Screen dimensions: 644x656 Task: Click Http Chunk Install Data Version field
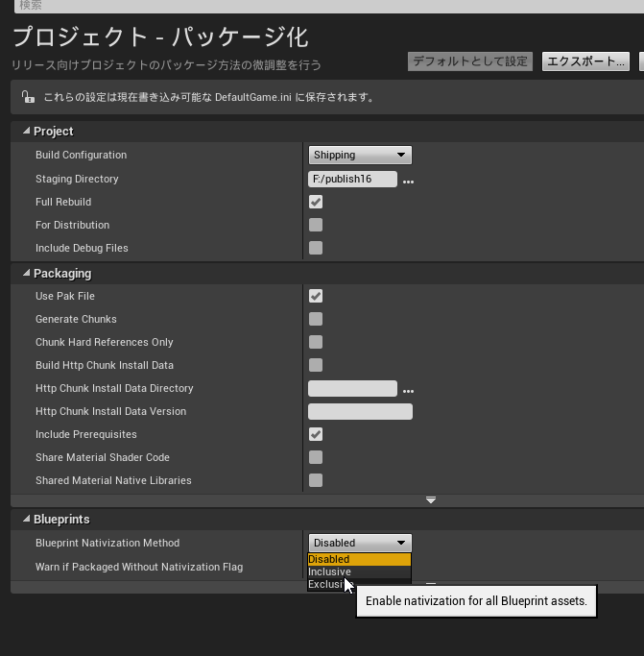(x=360, y=411)
